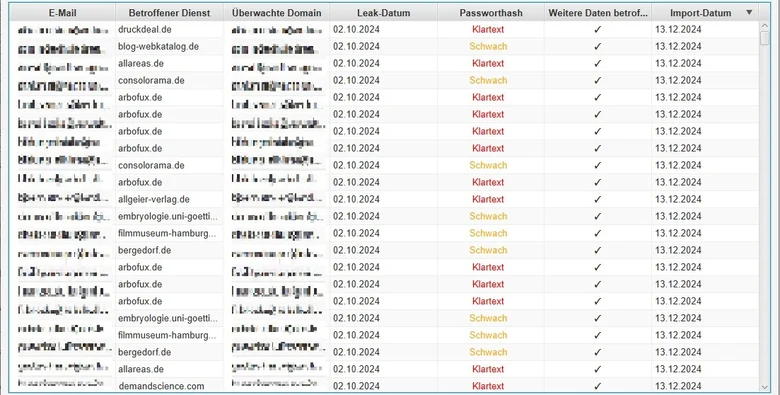The height and width of the screenshot is (395, 780).
Task: Select leak date 02.10.2024 in the druckdeal.de row
Action: (356, 29)
